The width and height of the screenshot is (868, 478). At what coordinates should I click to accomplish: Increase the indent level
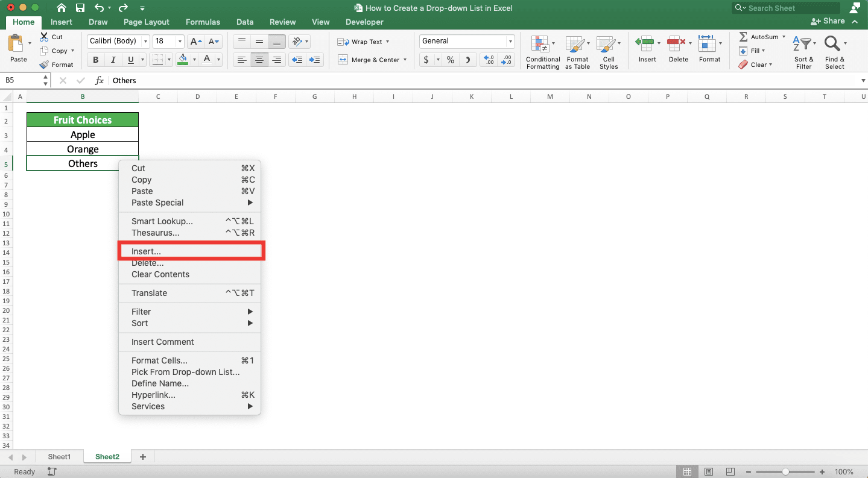click(314, 60)
